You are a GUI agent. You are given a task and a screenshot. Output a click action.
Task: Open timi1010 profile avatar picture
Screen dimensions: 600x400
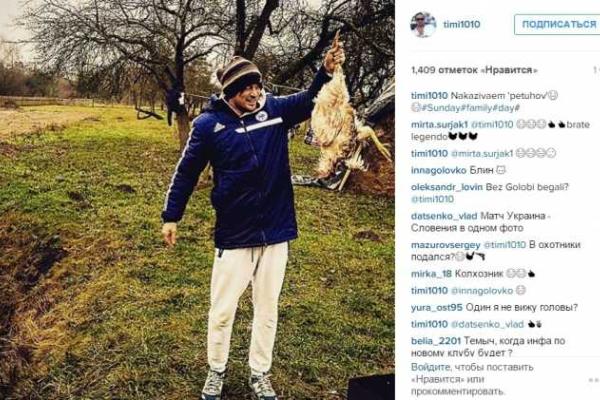[x=423, y=24]
